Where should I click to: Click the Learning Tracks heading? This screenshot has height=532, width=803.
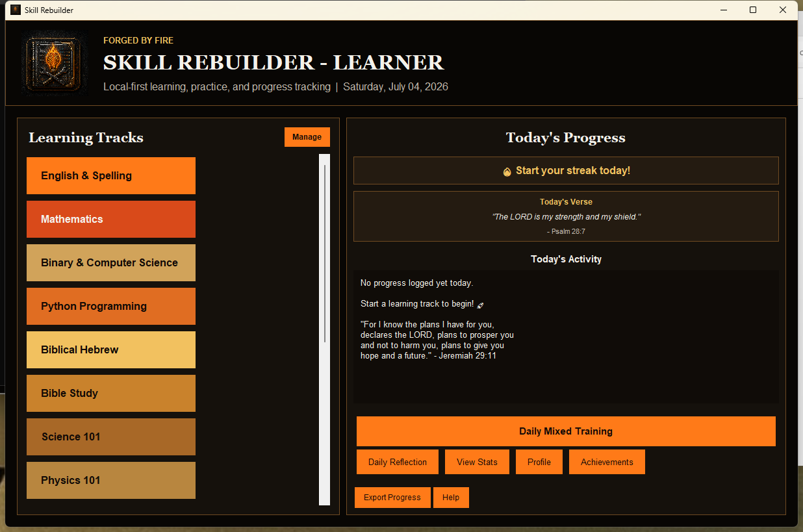[x=86, y=138]
